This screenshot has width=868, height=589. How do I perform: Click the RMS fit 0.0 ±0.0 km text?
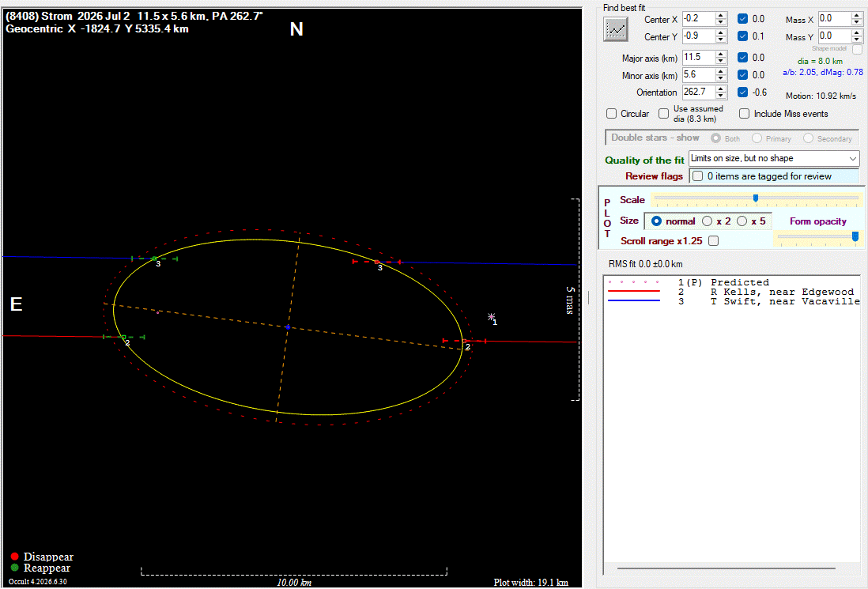(645, 264)
